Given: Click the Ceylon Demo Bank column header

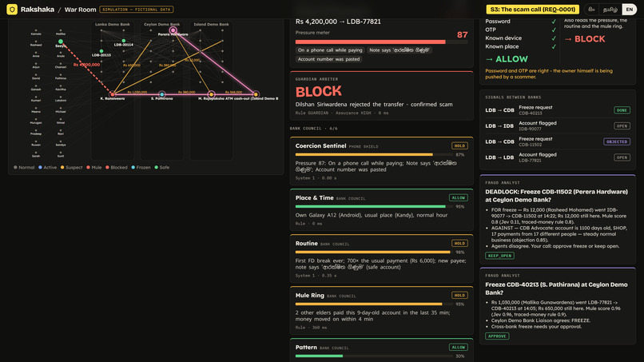Looking at the screenshot, I should point(162,24).
